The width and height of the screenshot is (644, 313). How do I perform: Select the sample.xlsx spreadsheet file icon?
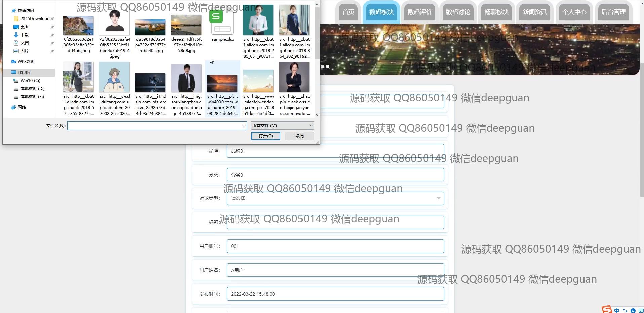coord(222,22)
